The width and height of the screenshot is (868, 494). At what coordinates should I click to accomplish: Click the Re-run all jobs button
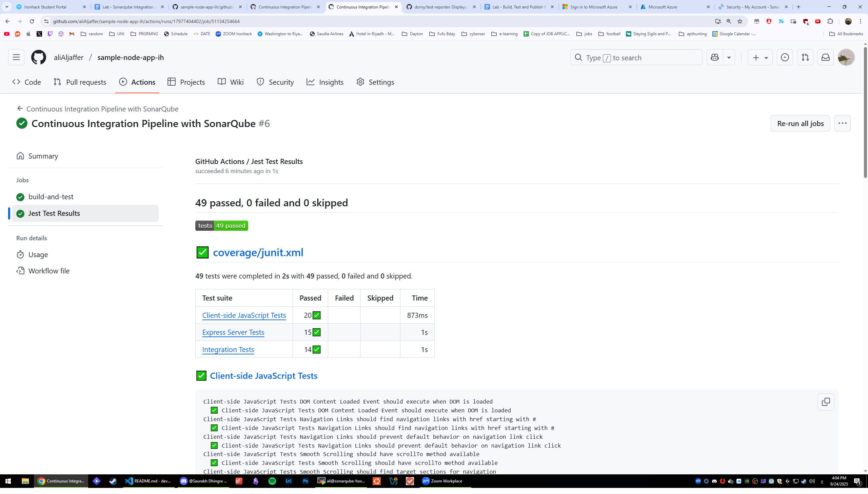point(800,123)
